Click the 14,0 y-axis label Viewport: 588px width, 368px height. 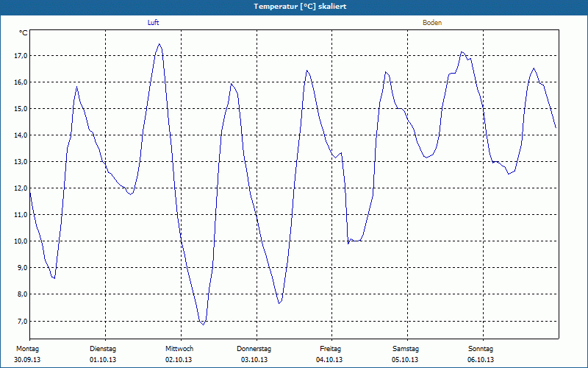(x=21, y=135)
